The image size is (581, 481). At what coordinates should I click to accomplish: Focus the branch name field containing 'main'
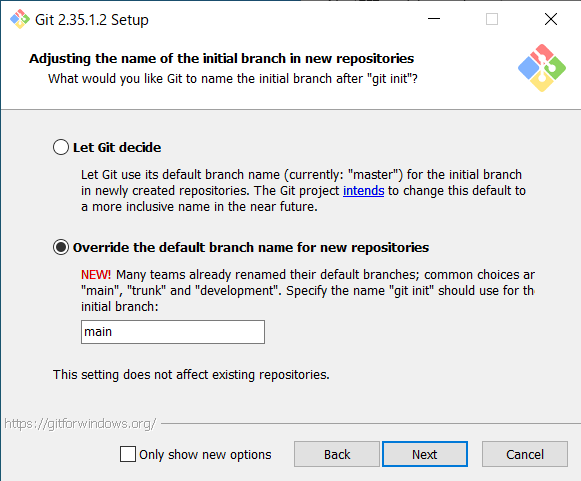tap(173, 332)
